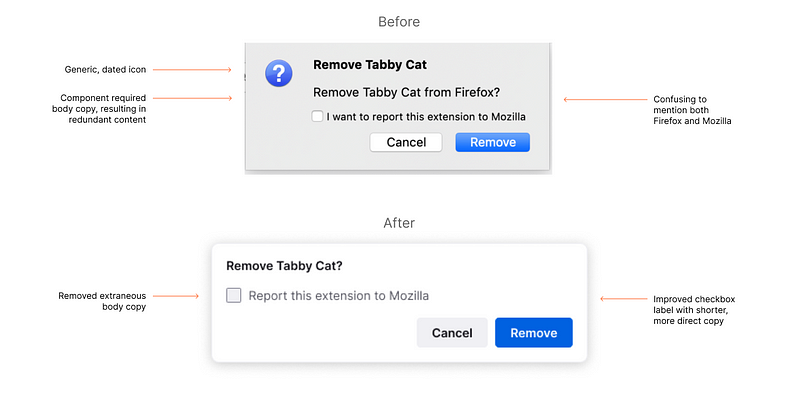Image resolution: width=800 pixels, height=393 pixels.
Task: Click the gray Cancel button in After dialog
Action: point(452,333)
